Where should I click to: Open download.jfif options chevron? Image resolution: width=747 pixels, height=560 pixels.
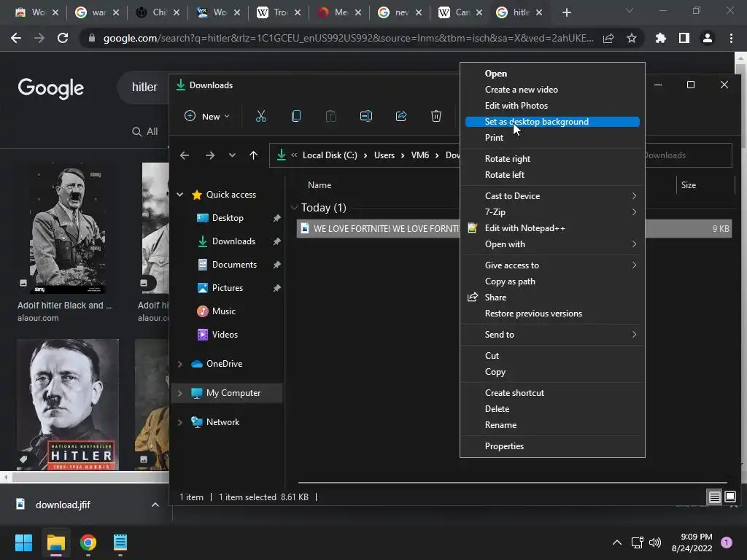[x=155, y=505]
